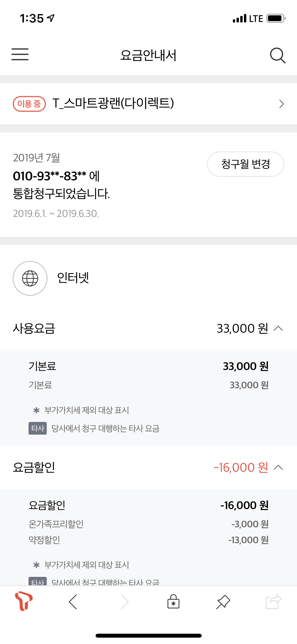Collapse the 요금할인 section chevron
Viewport: 297px width, 644px height.
click(x=278, y=468)
